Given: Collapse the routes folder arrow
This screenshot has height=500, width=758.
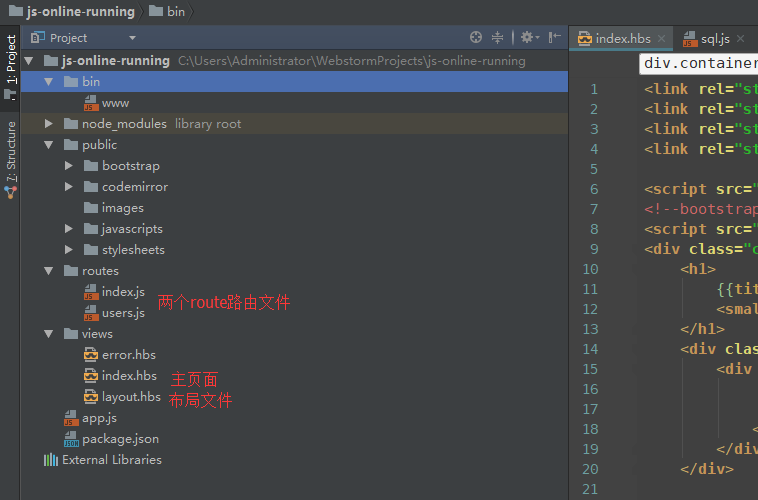Looking at the screenshot, I should coord(49,271).
